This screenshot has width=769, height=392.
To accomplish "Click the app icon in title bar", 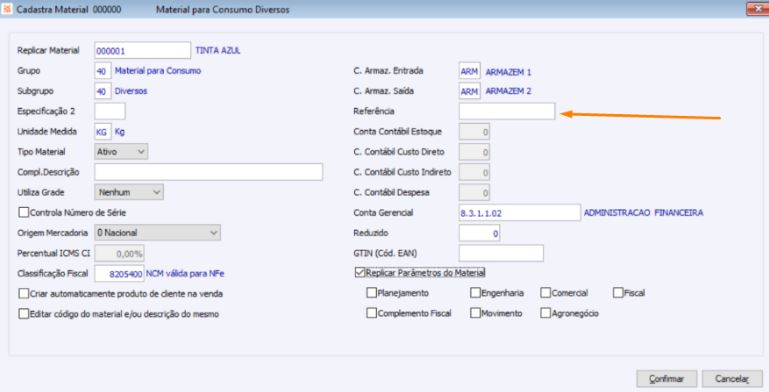I will point(7,9).
